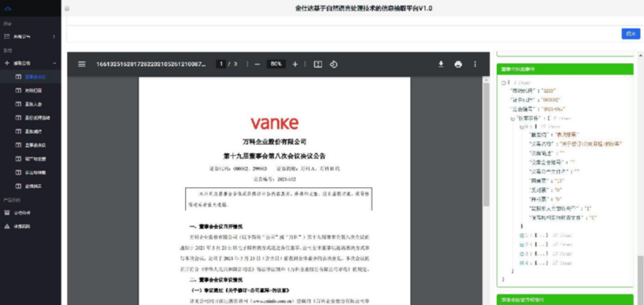Print the PDF document
The height and width of the screenshot is (305, 644).
click(x=459, y=64)
